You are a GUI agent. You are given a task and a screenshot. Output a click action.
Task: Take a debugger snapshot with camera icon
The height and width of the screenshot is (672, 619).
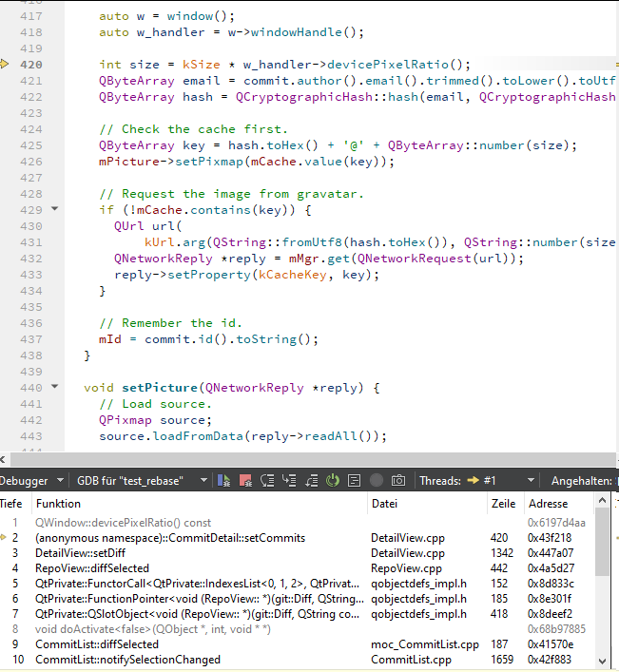pos(398,480)
